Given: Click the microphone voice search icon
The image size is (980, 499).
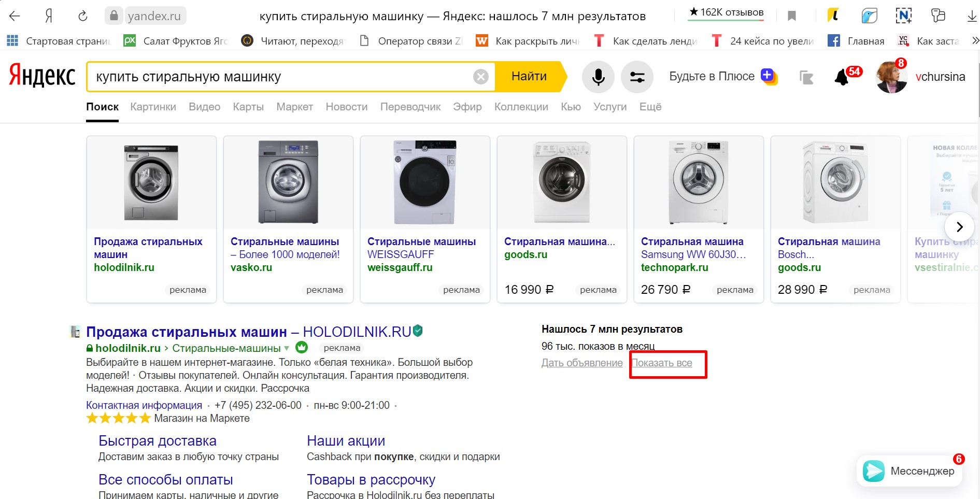Looking at the screenshot, I should pyautogui.click(x=598, y=77).
